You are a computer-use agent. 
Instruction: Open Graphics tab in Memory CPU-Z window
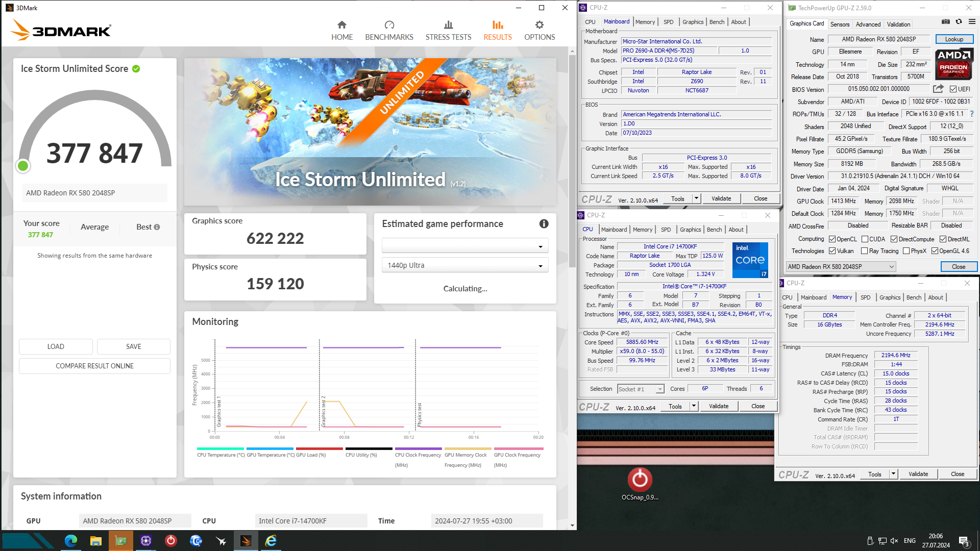click(890, 297)
